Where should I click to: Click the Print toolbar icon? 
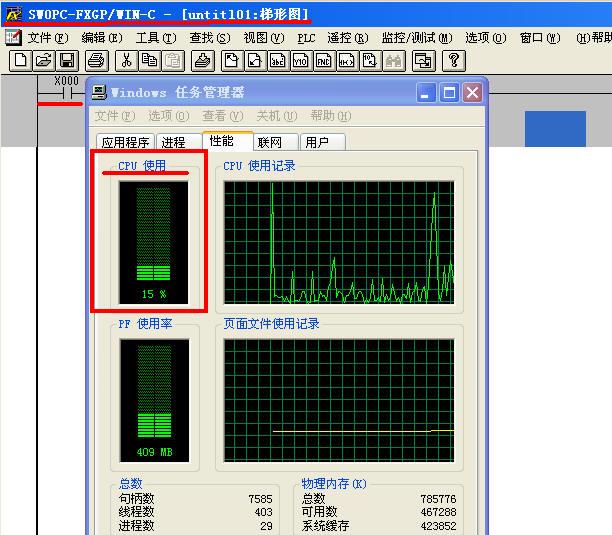point(96,61)
